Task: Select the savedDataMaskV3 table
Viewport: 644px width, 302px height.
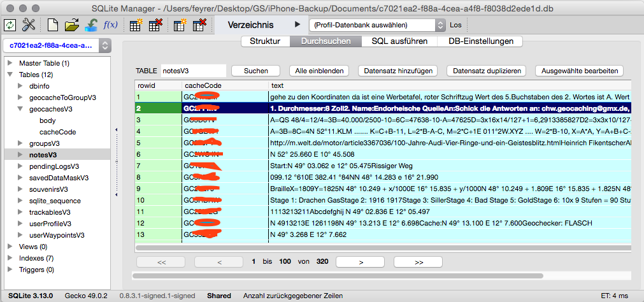Action: [x=59, y=178]
